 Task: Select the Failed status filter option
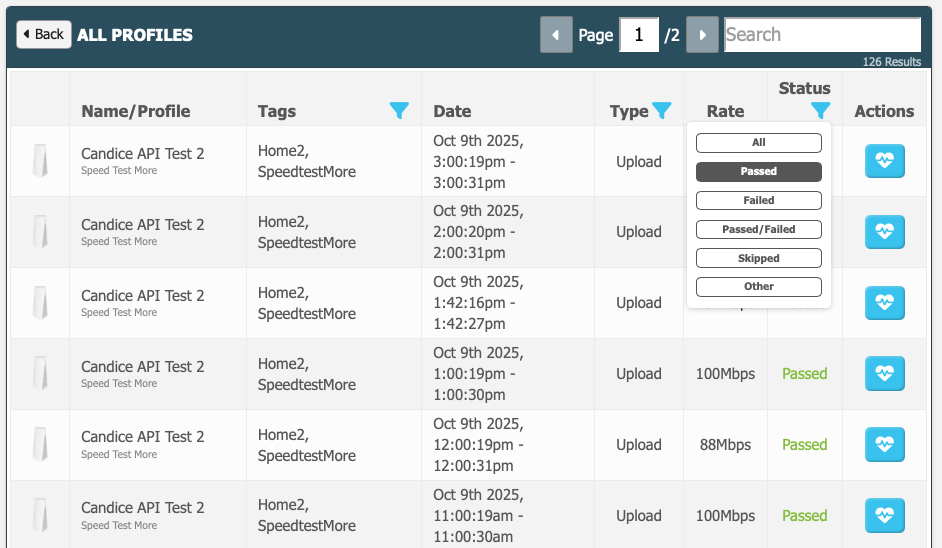click(x=758, y=200)
